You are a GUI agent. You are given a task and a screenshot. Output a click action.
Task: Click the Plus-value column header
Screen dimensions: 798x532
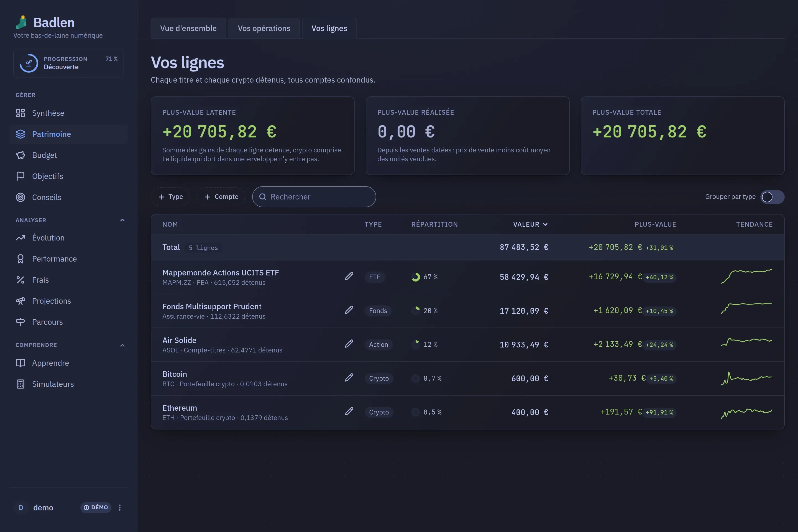tap(655, 224)
